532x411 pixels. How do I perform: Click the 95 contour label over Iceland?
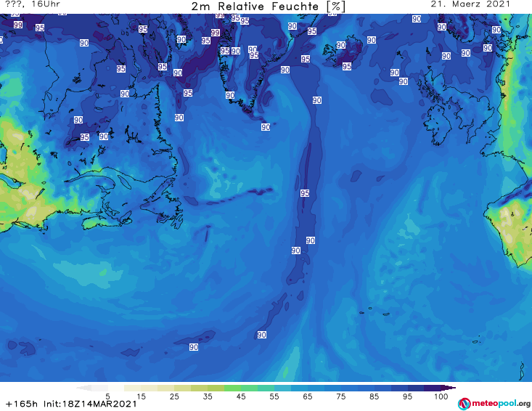click(346, 66)
